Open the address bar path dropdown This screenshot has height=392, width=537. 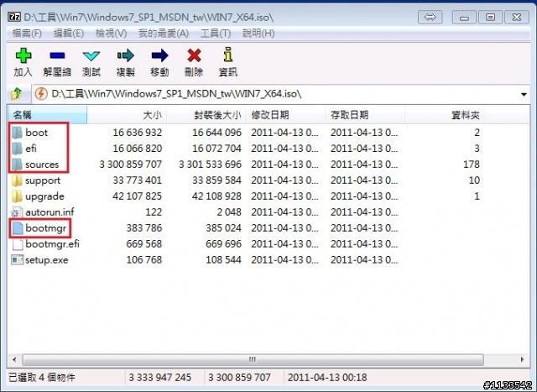pos(524,94)
